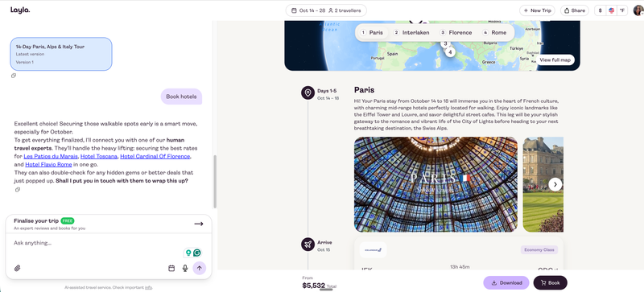644x292 pixels.
Task: Open the calendar icon in chat box
Action: (x=171, y=268)
